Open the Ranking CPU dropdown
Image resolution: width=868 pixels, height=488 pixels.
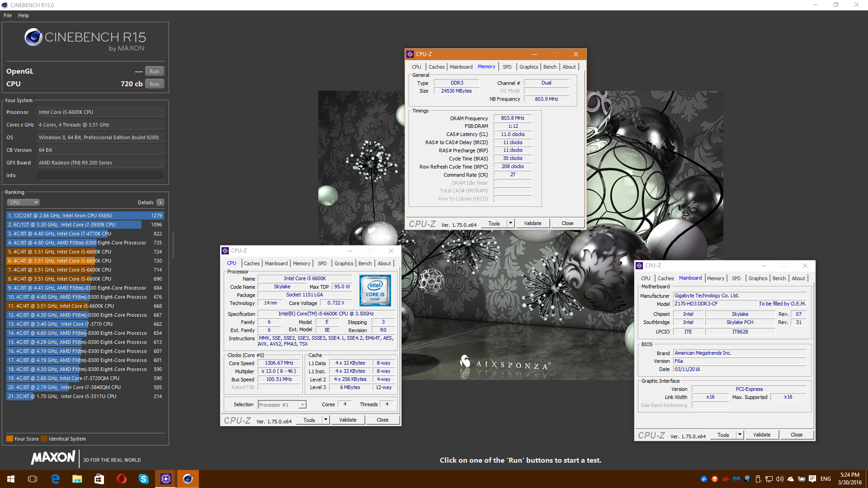click(x=24, y=202)
